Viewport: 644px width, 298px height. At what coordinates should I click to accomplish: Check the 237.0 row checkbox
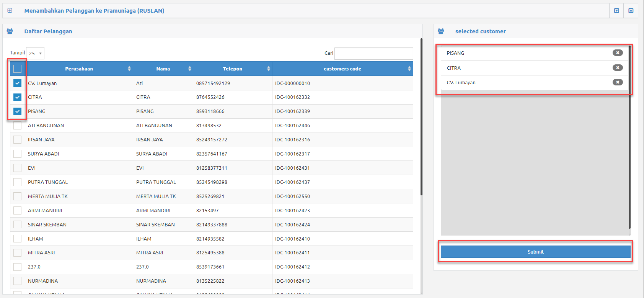tap(17, 267)
